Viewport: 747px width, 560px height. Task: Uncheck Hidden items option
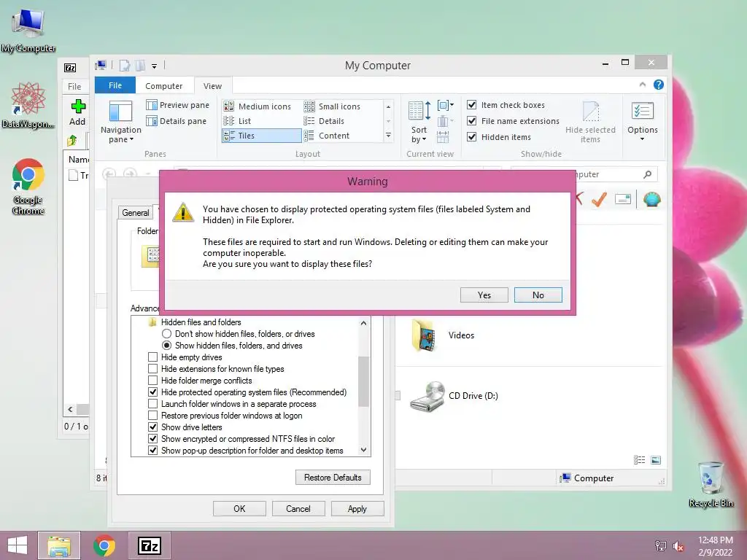point(472,136)
